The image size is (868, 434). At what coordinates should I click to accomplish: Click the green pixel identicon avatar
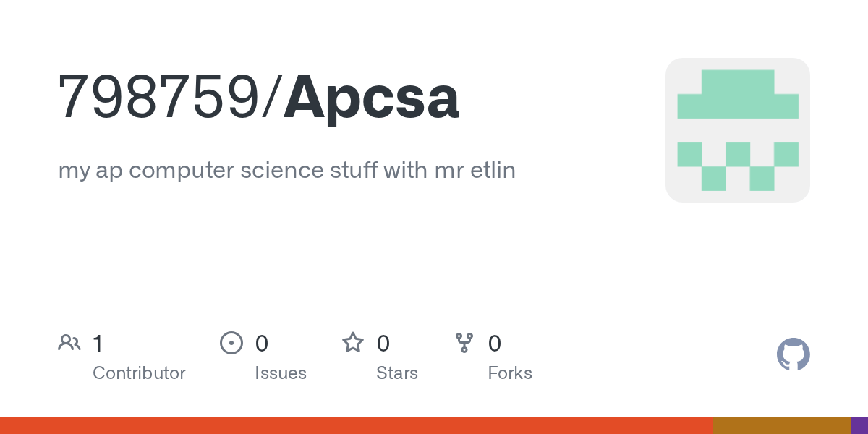coord(738,130)
